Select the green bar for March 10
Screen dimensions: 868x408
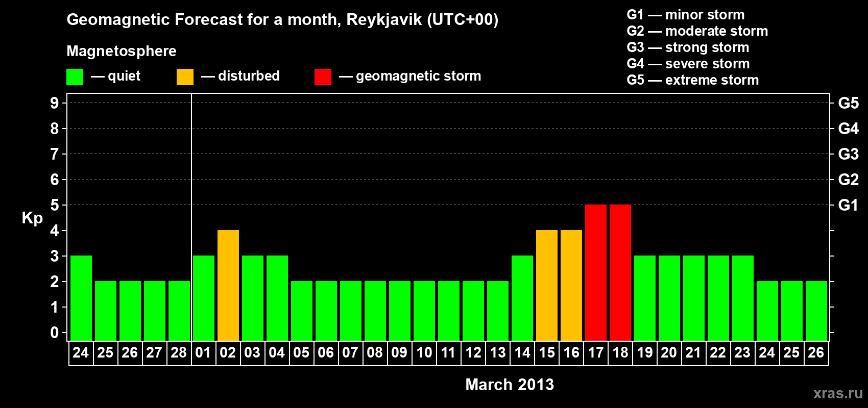424,311
